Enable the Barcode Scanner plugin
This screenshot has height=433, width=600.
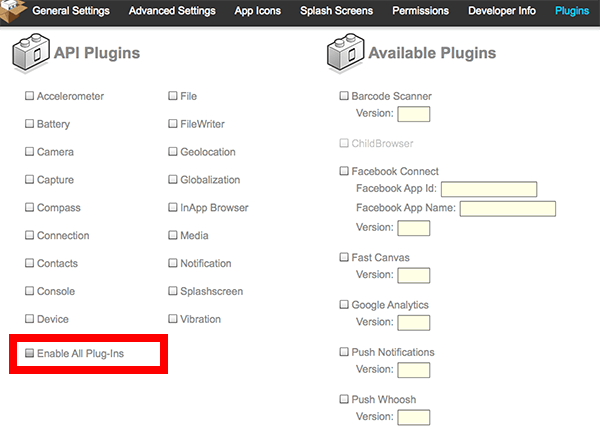[344, 96]
